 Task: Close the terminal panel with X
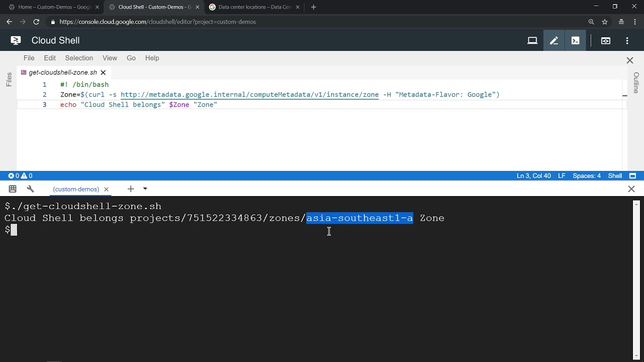pyautogui.click(x=631, y=189)
